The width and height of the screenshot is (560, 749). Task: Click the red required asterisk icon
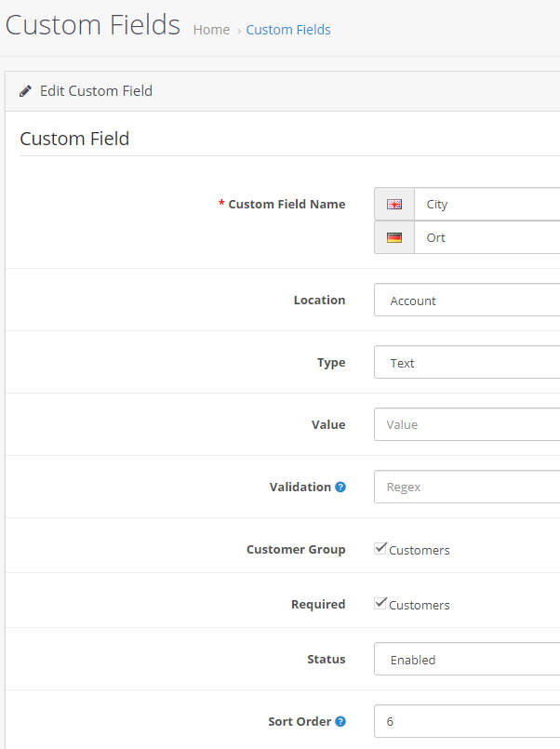point(221,204)
